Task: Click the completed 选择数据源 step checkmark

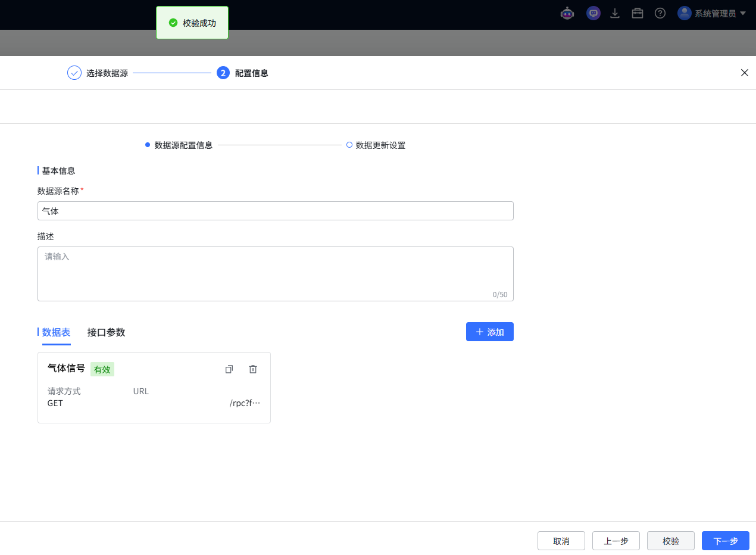Action: (74, 73)
